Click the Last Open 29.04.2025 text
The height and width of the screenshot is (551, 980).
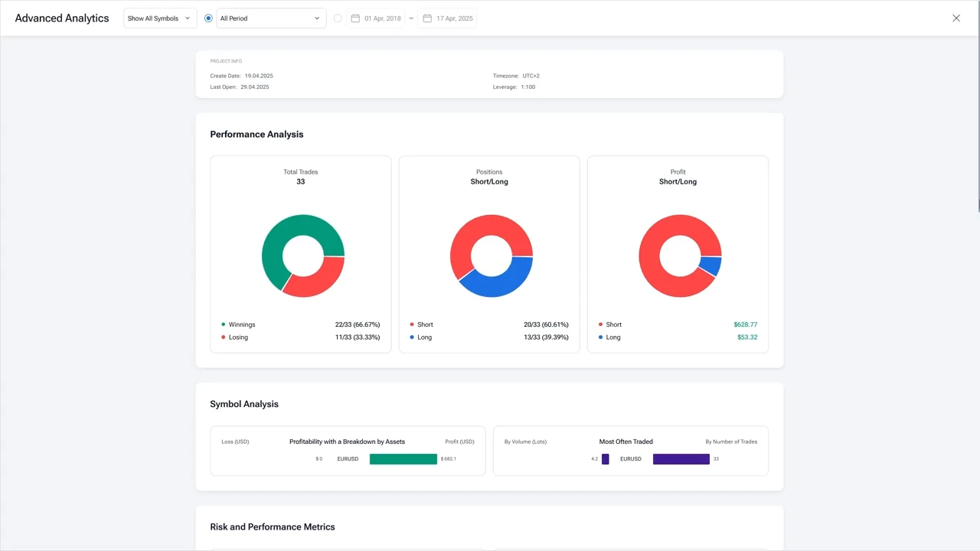(x=240, y=87)
